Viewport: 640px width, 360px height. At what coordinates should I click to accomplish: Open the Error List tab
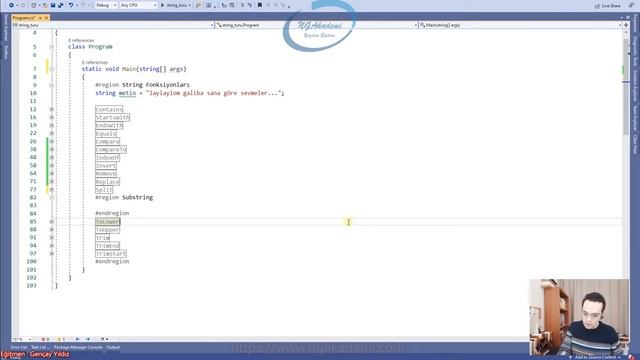(x=19, y=347)
